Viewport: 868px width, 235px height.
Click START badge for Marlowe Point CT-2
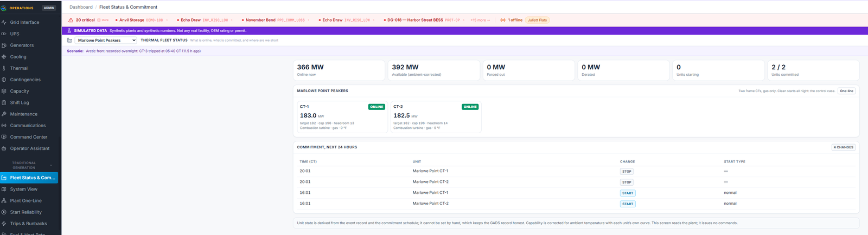(628, 204)
